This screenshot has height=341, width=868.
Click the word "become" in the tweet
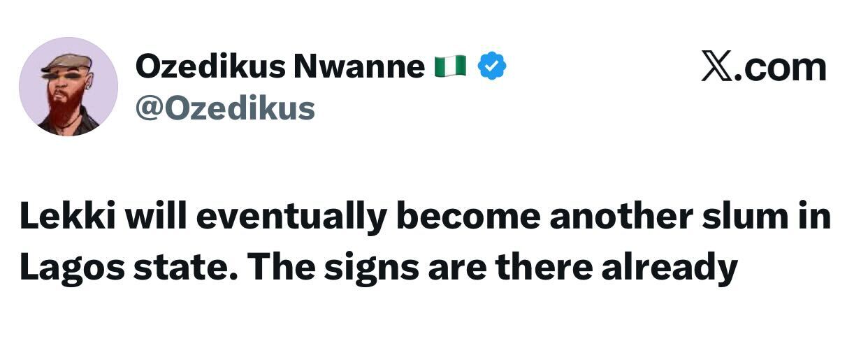click(468, 217)
